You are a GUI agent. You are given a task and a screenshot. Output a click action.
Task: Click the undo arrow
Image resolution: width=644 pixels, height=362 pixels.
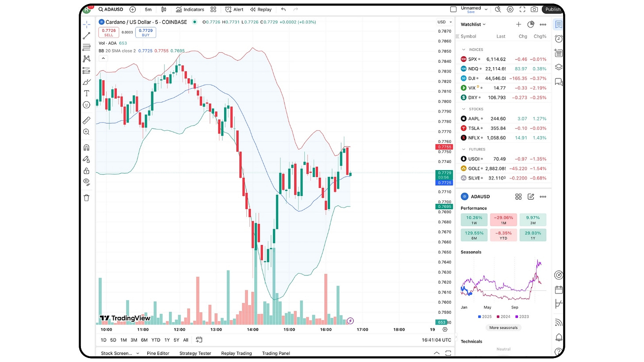click(x=284, y=9)
